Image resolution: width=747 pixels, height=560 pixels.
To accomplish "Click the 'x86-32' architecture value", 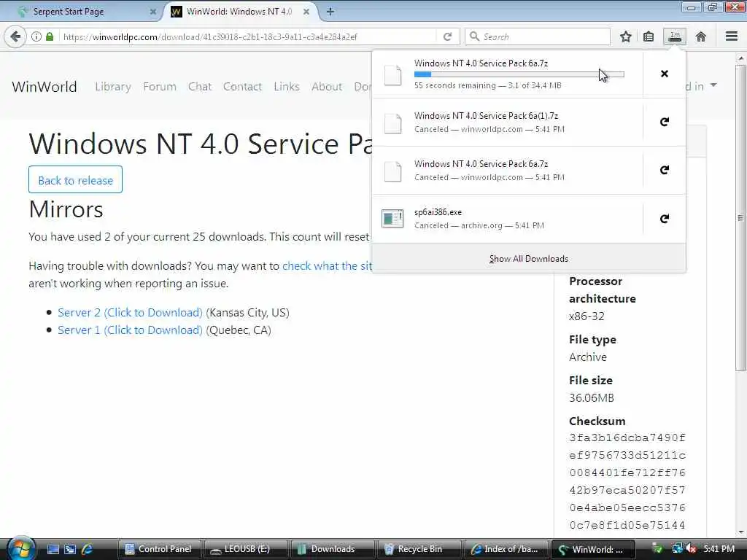I will coord(587,316).
